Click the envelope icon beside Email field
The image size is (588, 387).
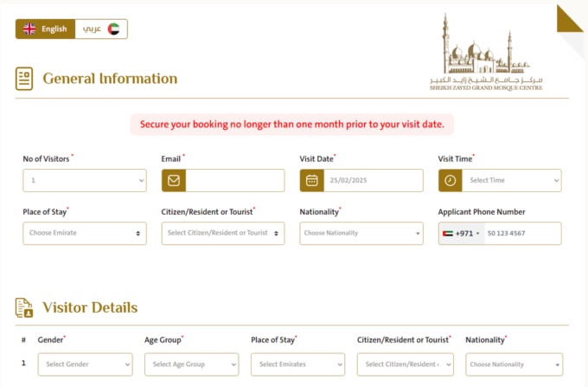(173, 180)
